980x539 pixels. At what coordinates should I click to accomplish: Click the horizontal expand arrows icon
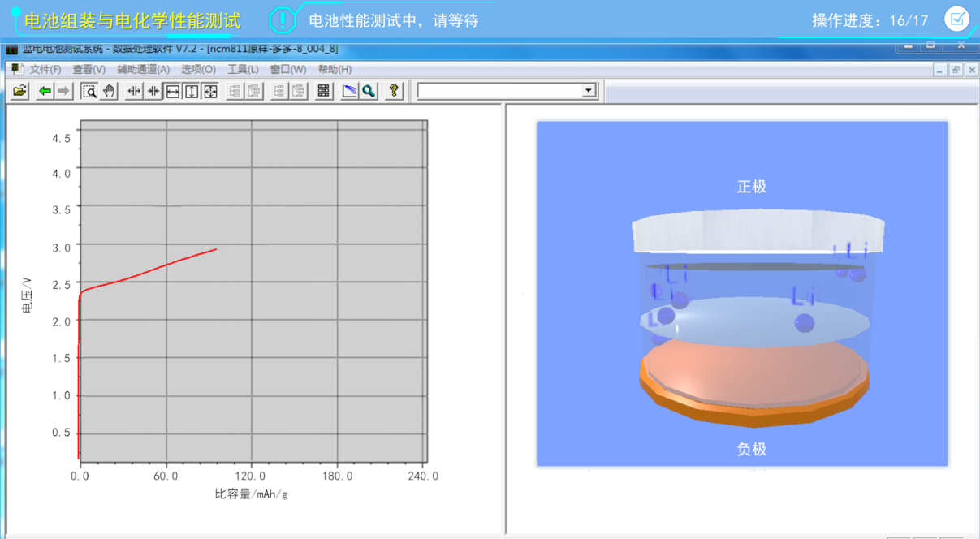point(135,91)
